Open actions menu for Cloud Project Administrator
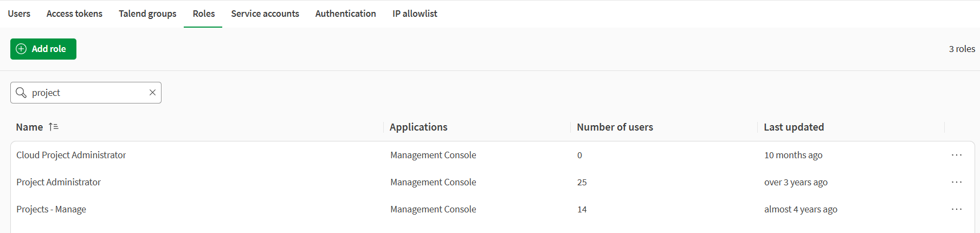 point(957,155)
